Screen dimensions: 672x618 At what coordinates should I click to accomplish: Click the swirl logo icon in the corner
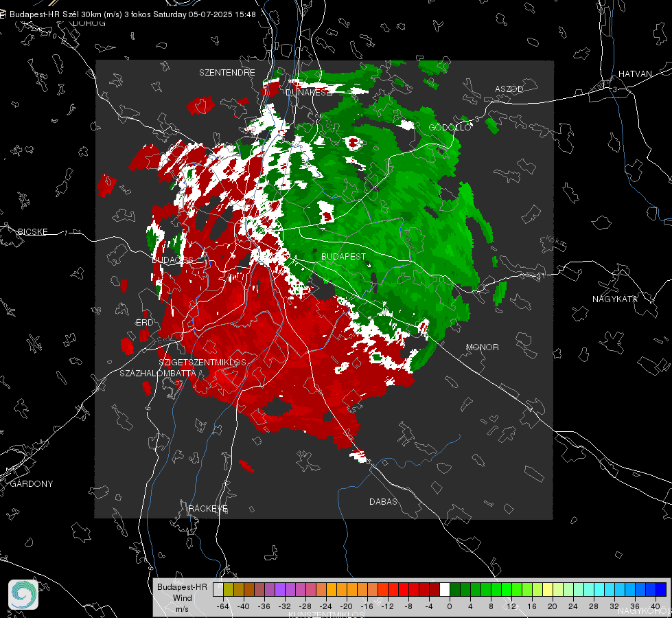(x=23, y=595)
